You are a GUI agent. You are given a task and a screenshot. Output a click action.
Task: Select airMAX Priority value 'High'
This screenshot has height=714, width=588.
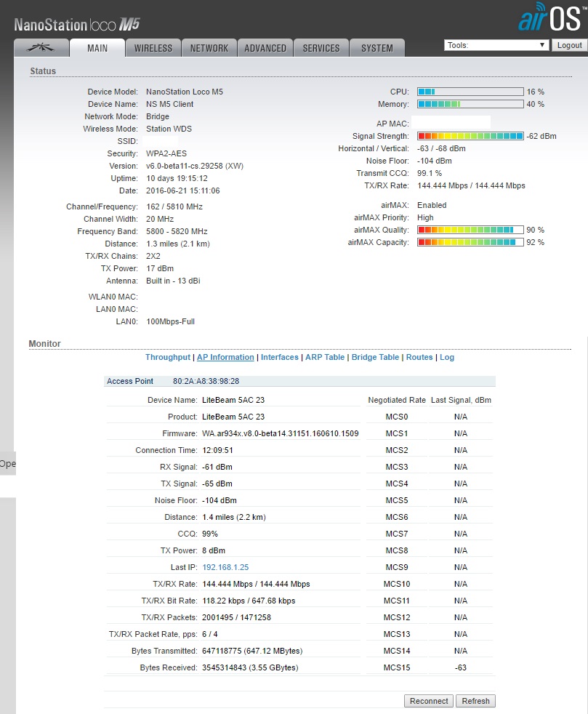point(425,217)
